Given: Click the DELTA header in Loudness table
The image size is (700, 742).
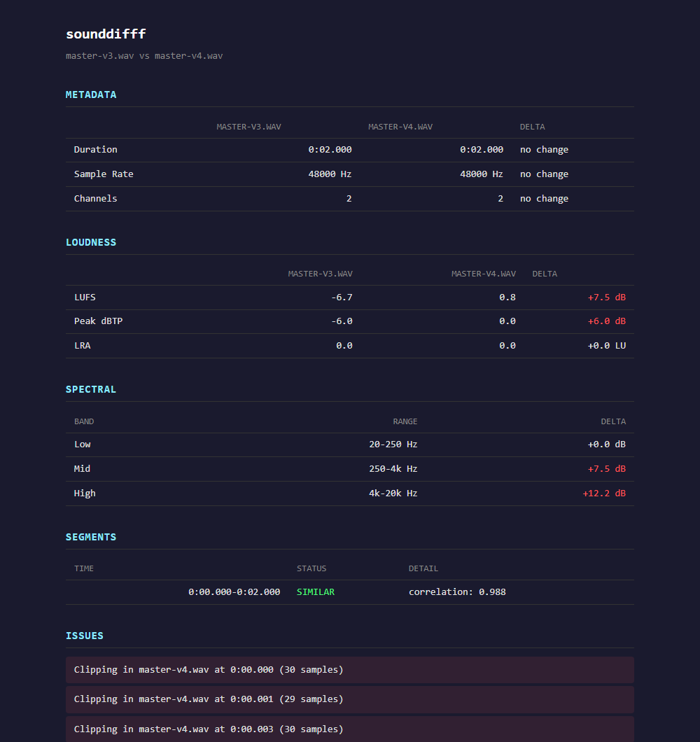Looking at the screenshot, I should tap(545, 274).
